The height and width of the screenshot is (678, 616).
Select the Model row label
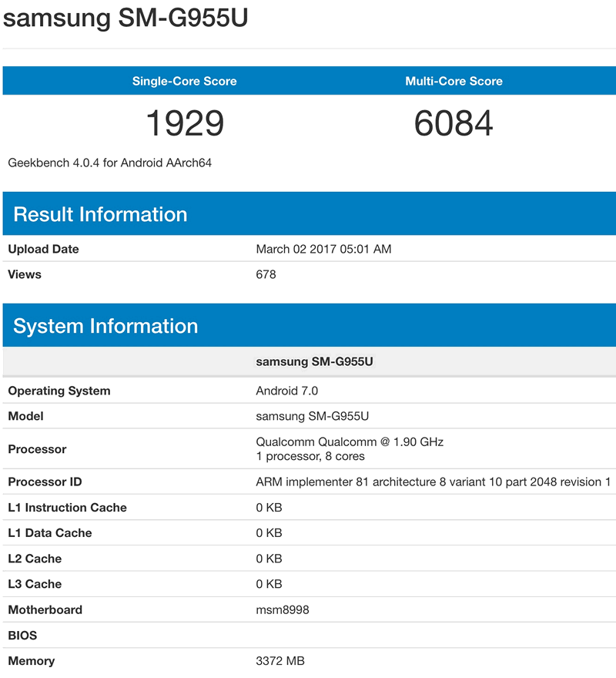[25, 416]
